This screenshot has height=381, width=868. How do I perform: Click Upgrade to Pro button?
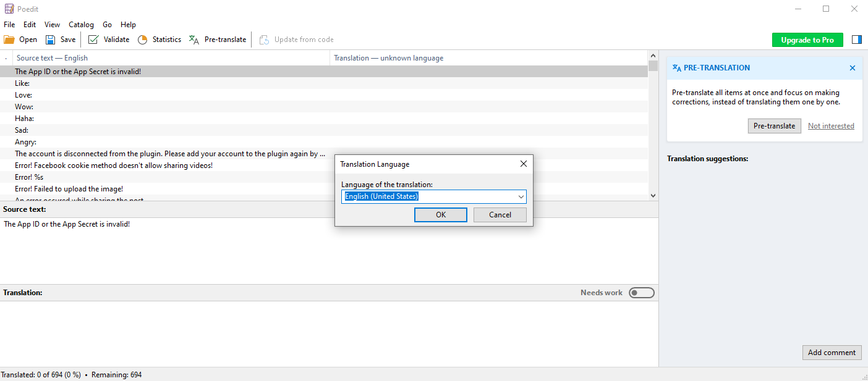807,40
